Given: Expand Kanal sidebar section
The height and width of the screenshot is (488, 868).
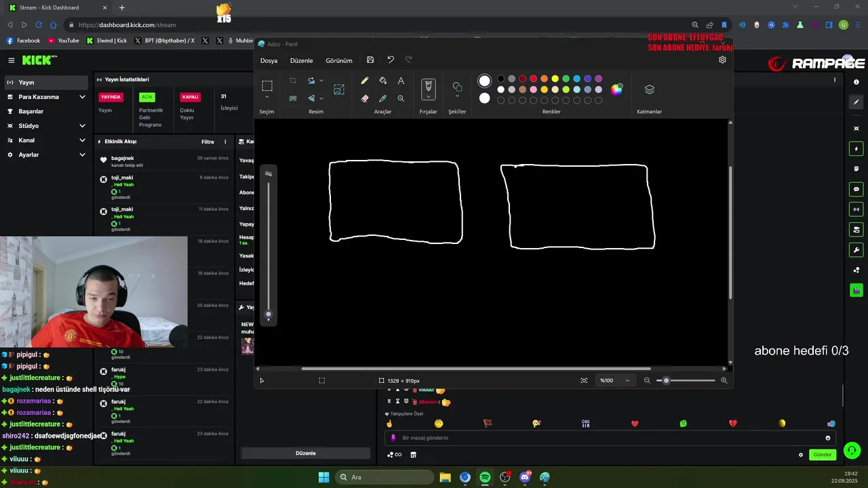Looking at the screenshot, I should coord(82,140).
